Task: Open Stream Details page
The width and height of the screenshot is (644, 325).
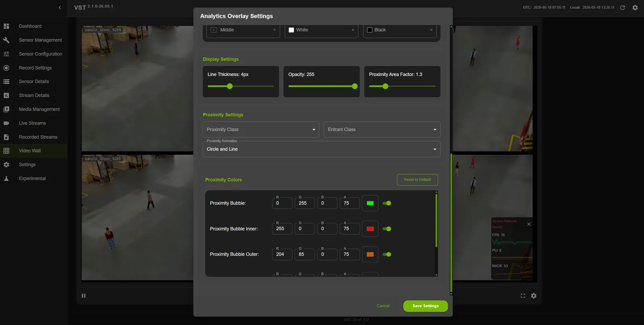Action: [34, 95]
